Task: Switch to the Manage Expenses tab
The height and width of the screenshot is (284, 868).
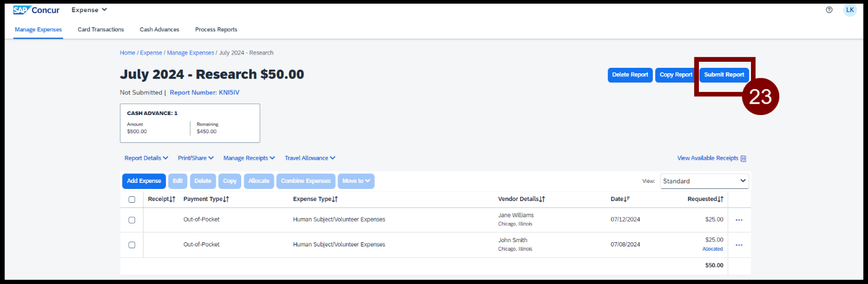Action: (x=38, y=30)
